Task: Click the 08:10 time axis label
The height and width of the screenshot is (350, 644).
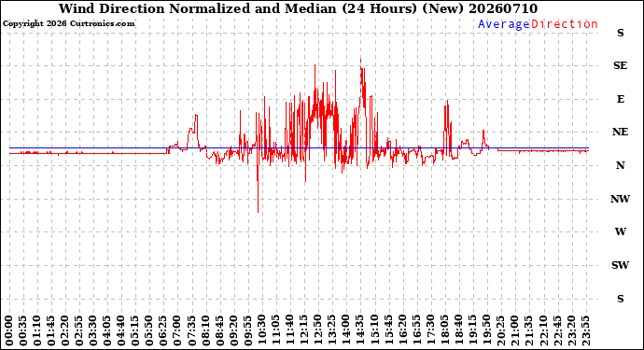Action: pos(205,331)
